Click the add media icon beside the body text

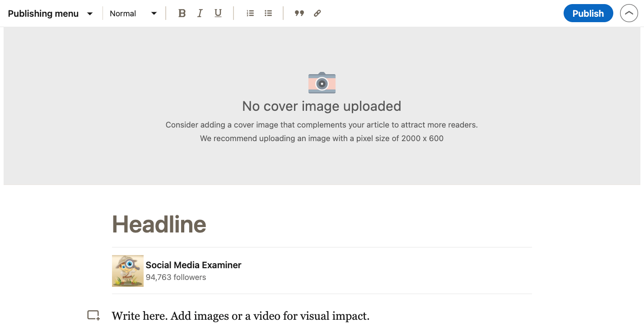pyautogui.click(x=93, y=316)
